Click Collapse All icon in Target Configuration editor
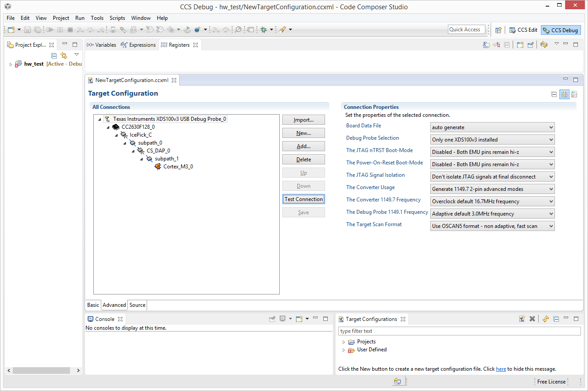This screenshot has width=588, height=391. pyautogui.click(x=554, y=94)
